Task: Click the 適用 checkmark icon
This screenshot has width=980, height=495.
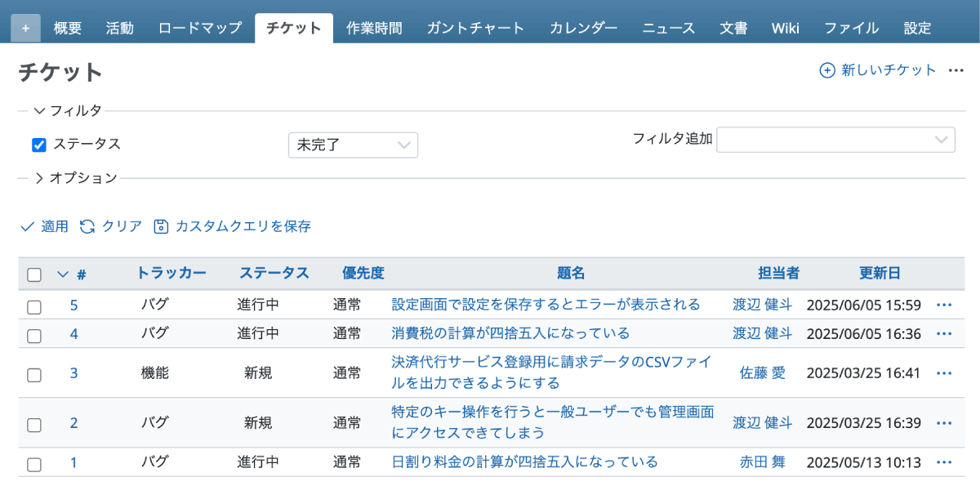Action: 27,226
